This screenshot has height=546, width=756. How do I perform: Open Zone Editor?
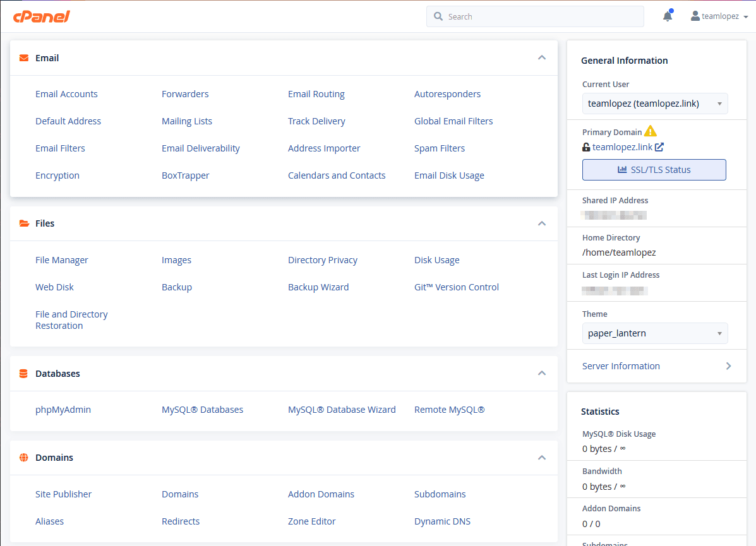tap(311, 521)
